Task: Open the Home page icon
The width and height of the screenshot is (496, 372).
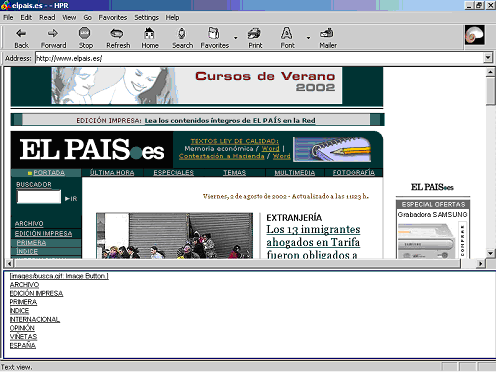Action: 150,38
